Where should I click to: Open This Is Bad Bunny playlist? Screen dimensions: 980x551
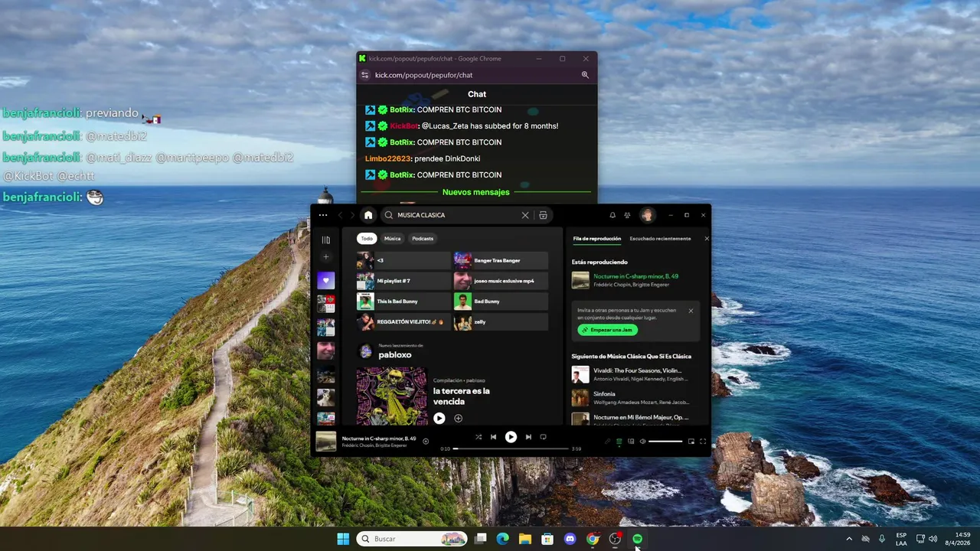[403, 302]
